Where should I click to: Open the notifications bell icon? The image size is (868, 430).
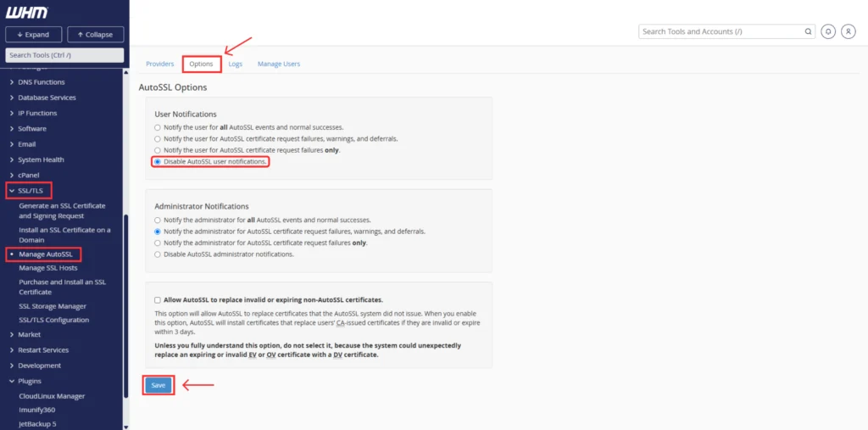(x=827, y=31)
